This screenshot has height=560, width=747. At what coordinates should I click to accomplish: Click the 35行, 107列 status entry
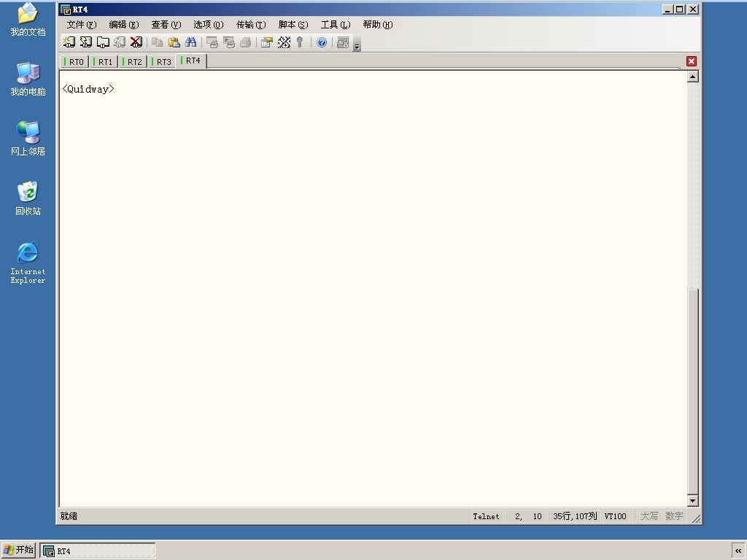[575, 516]
